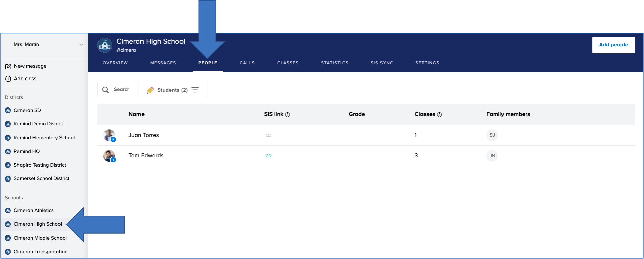Switch to the Messages tab

pos(163,63)
